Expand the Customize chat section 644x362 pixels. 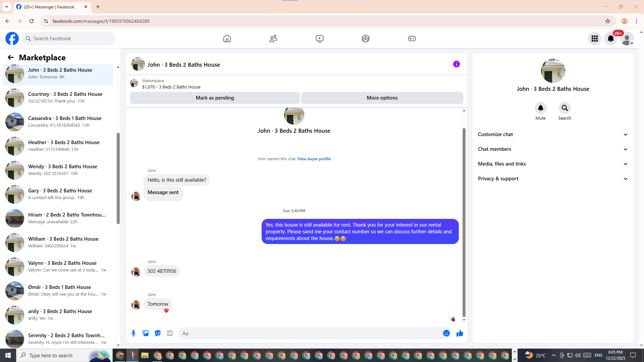[553, 134]
